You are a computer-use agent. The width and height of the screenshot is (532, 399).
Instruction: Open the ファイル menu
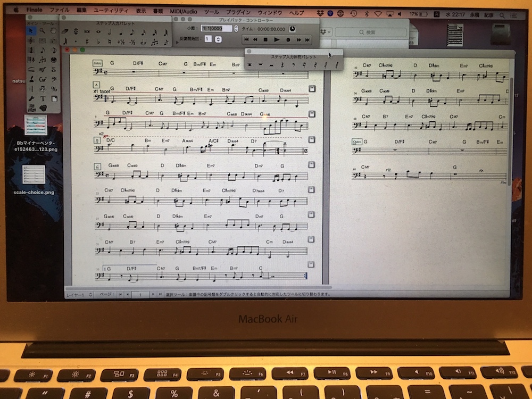tap(60, 10)
